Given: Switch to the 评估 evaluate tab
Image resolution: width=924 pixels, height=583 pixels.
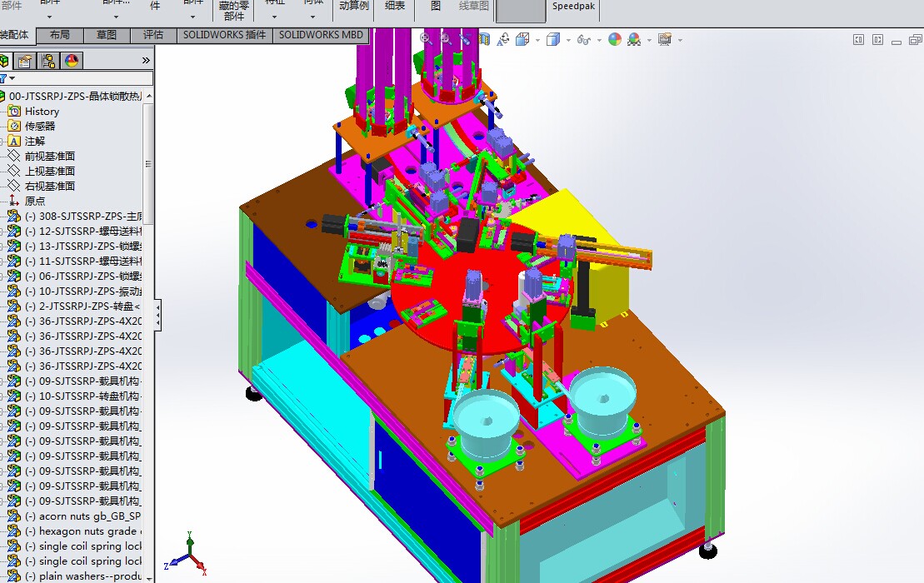Looking at the screenshot, I should click(153, 35).
